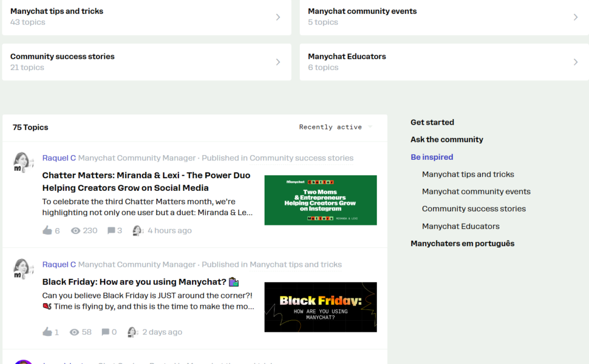This screenshot has height=364, width=589.
Task: Open Manychat tips and tricks category card
Action: (x=147, y=17)
